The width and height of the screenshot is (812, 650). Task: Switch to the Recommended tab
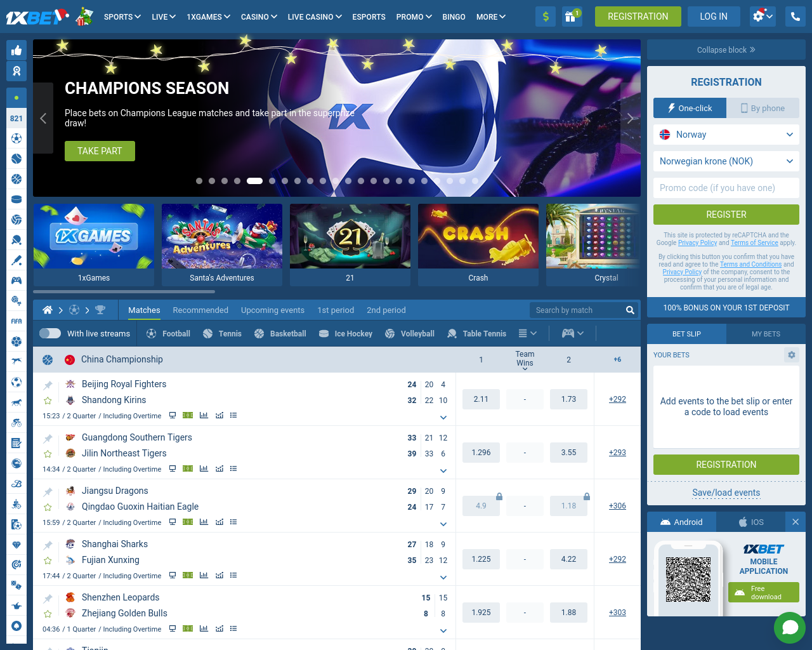pos(200,310)
